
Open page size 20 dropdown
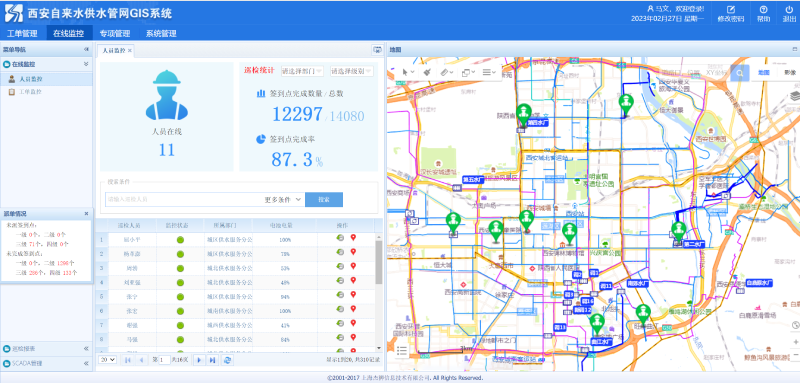pos(107,360)
